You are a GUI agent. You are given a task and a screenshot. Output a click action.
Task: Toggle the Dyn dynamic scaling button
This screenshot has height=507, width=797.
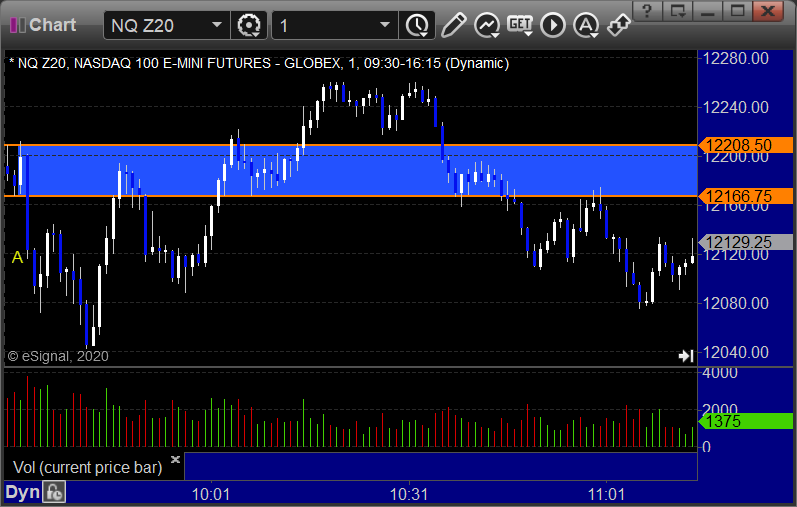(22, 492)
